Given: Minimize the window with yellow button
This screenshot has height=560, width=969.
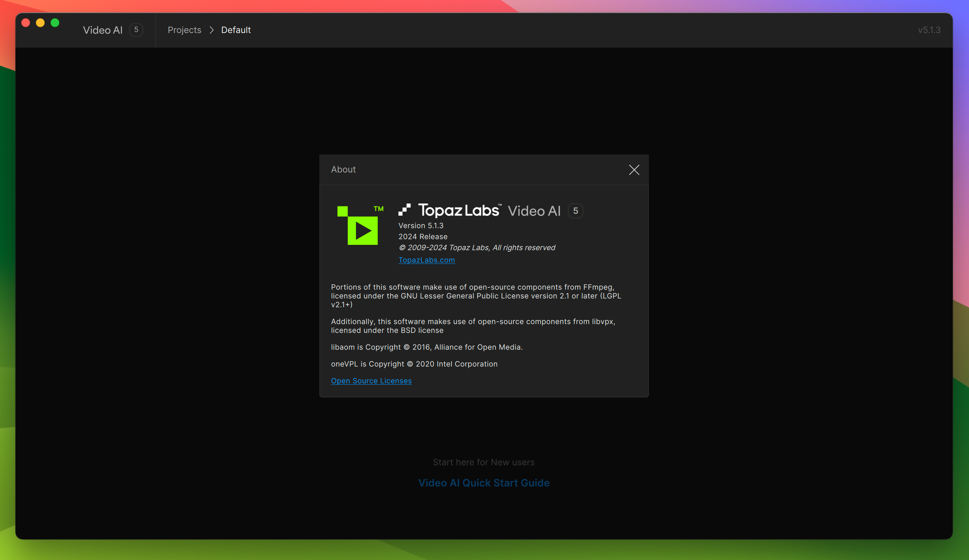Looking at the screenshot, I should pyautogui.click(x=40, y=23).
